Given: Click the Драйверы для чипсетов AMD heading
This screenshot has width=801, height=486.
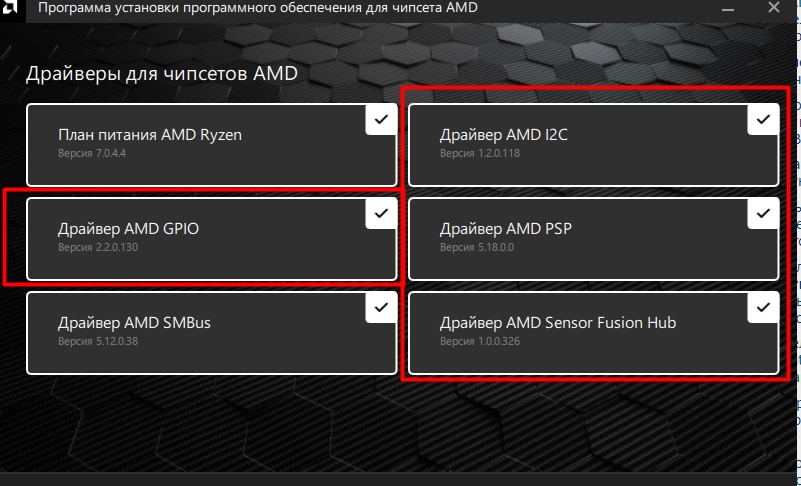Looking at the screenshot, I should tap(161, 73).
